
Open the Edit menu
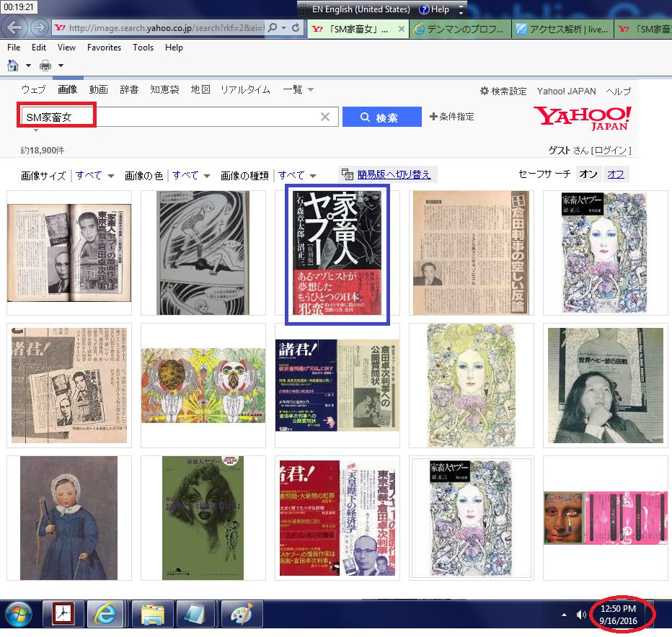coord(38,48)
